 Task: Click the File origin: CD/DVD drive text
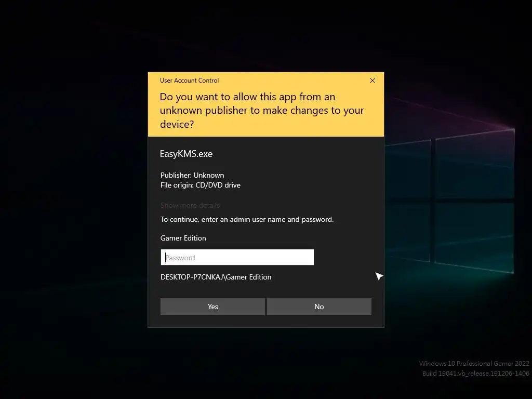(200, 185)
